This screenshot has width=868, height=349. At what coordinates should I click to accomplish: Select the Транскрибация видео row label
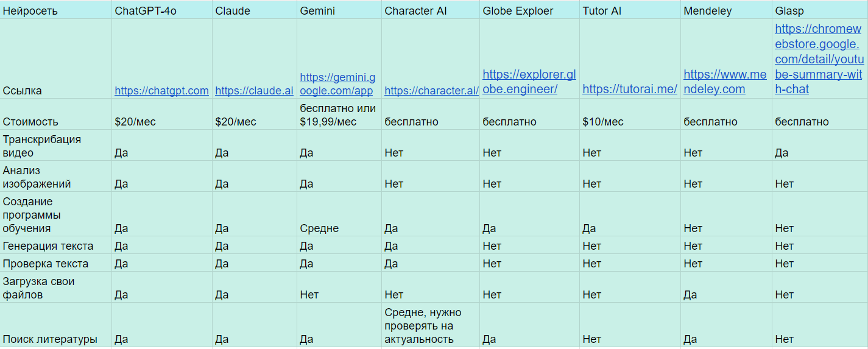pyautogui.click(x=56, y=146)
